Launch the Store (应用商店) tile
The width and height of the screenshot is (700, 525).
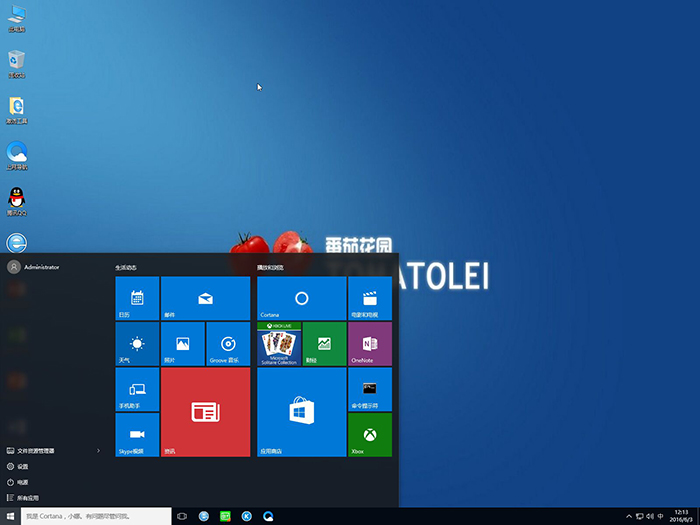click(301, 412)
